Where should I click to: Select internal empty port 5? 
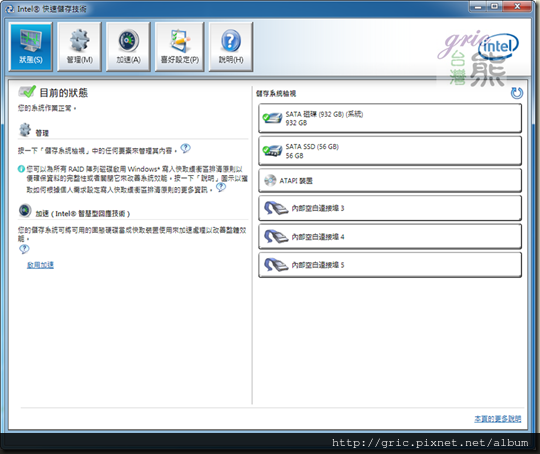coord(390,265)
